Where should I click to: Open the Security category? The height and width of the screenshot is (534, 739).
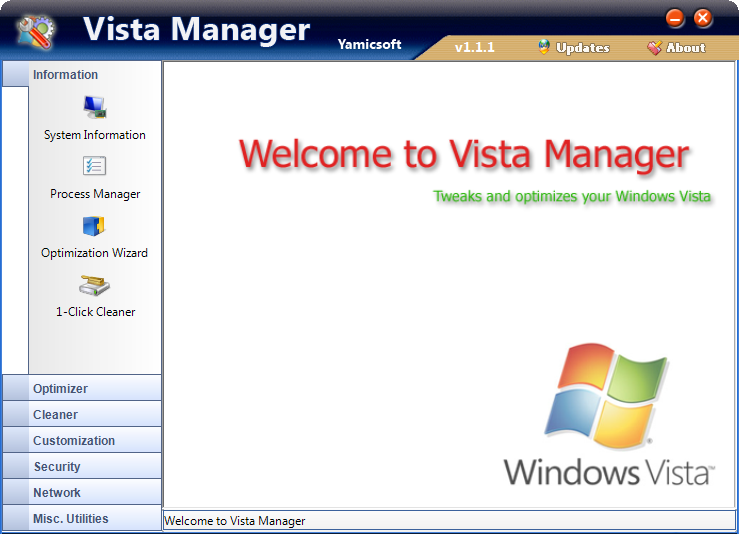(x=82, y=466)
